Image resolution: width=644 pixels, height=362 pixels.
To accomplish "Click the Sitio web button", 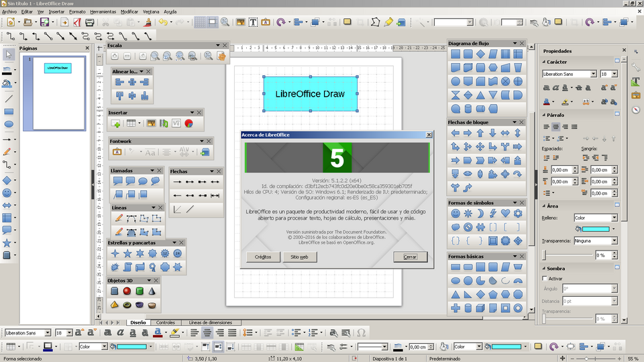I will 299,257.
